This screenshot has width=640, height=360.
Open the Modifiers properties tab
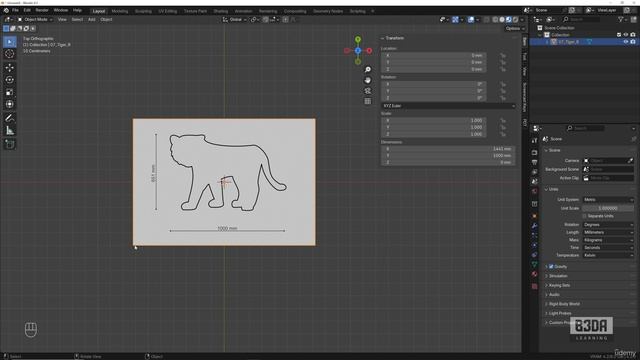coord(534,226)
